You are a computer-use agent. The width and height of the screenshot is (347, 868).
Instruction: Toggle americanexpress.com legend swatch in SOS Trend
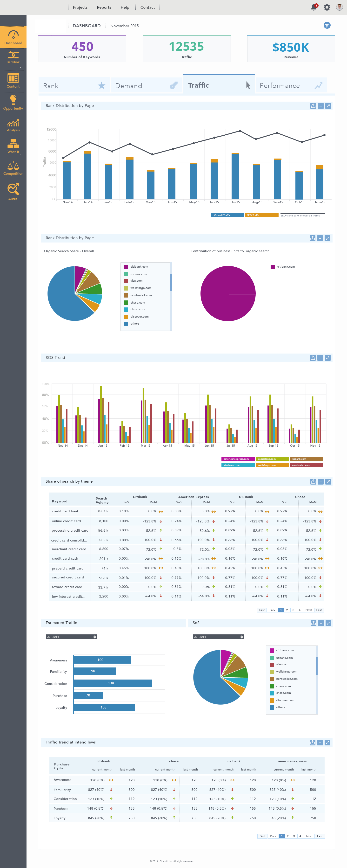238,459
